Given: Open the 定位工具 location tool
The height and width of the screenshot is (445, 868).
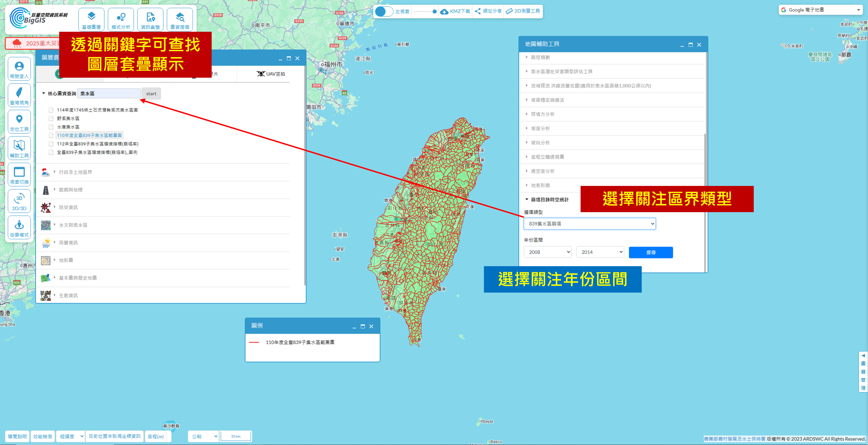Looking at the screenshot, I should (19, 122).
